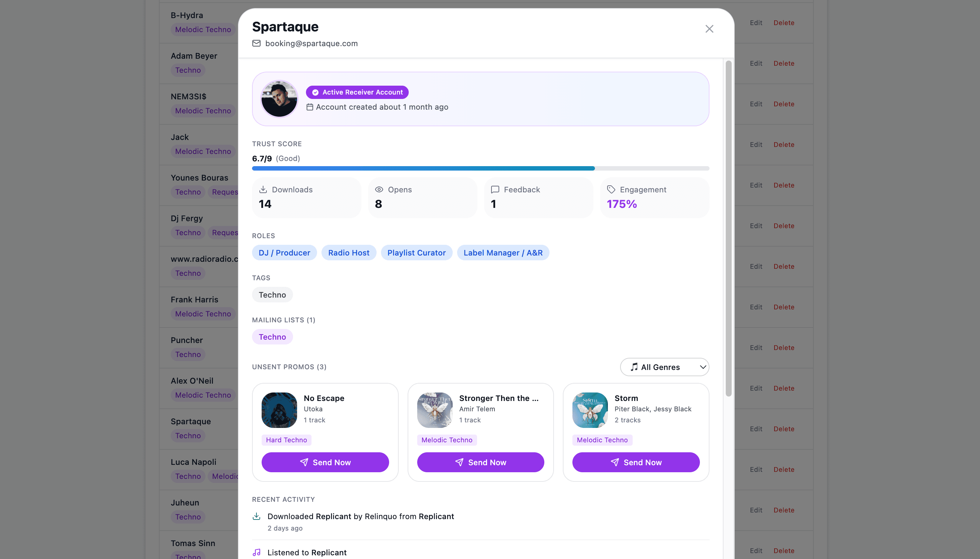980x559 pixels.
Task: Click Delete in the Adam Beyer row
Action: [784, 64]
